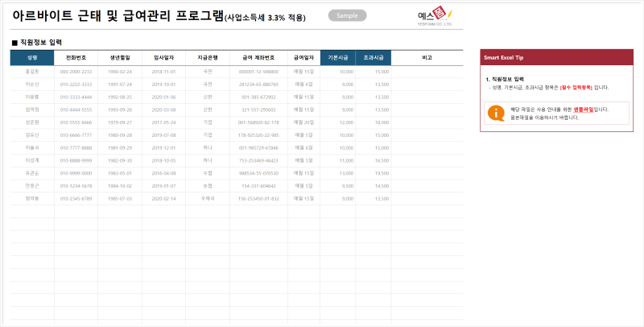Select phone number cell 010-2222-3333
This screenshot has height=327, width=644.
(76, 85)
